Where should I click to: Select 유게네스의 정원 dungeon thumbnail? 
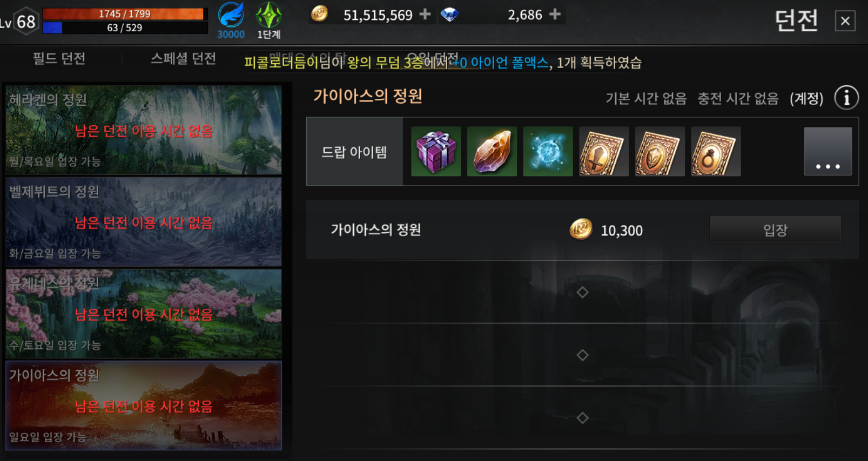(x=144, y=314)
